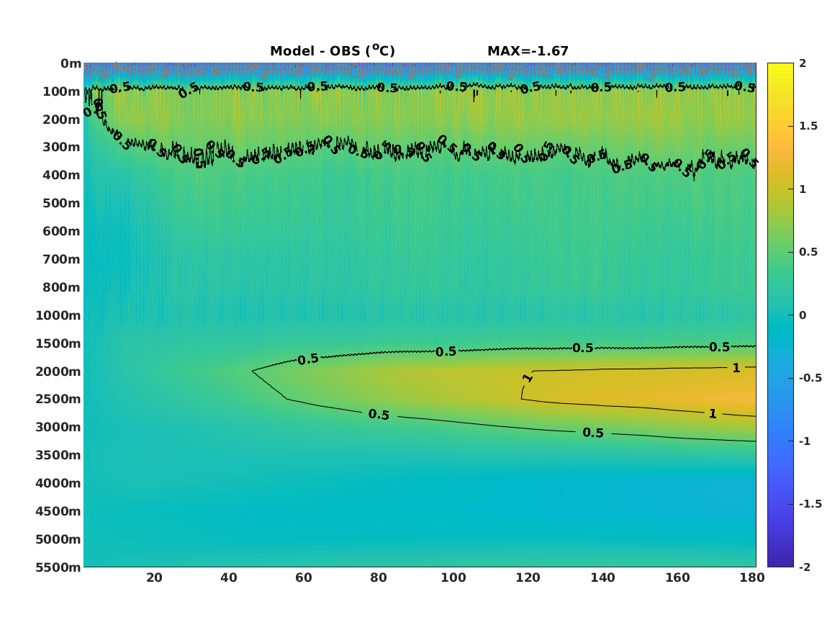The width and height of the screenshot is (840, 630).
Task: Click the x-axis tick label "20"
Action: (x=154, y=577)
